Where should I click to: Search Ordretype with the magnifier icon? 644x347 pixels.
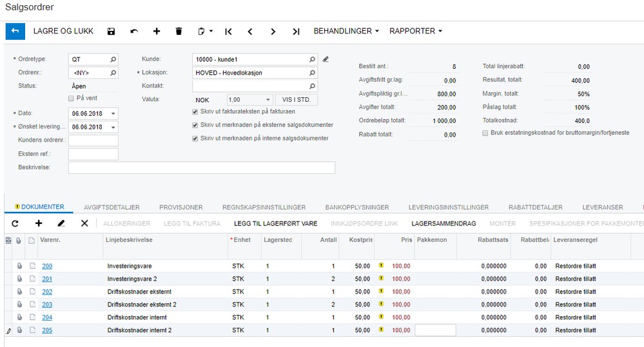point(113,59)
